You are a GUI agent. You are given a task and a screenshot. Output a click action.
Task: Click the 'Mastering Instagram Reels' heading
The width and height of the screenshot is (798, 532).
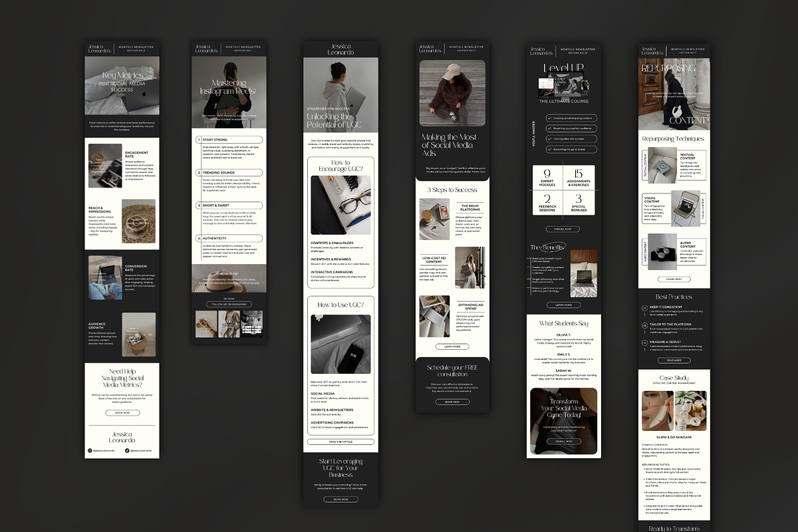coord(229,86)
